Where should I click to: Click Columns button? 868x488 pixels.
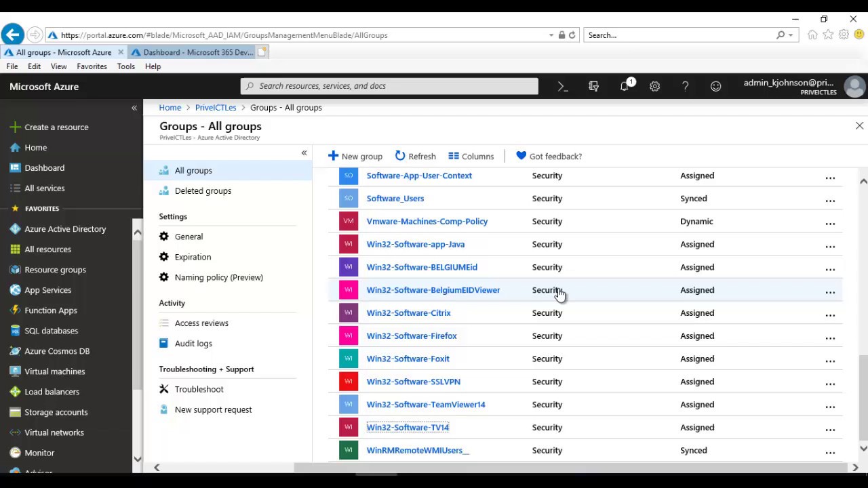471,156
